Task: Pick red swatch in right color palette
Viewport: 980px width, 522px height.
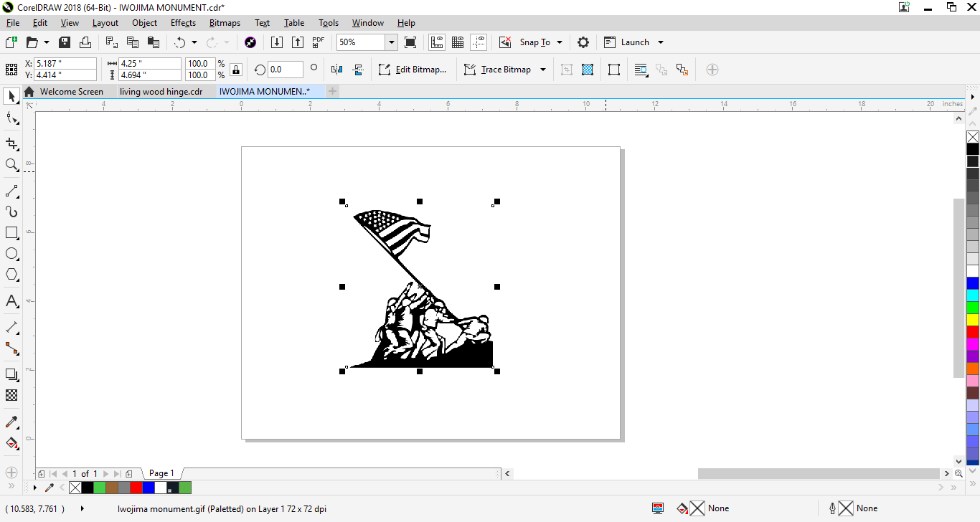Action: click(973, 332)
